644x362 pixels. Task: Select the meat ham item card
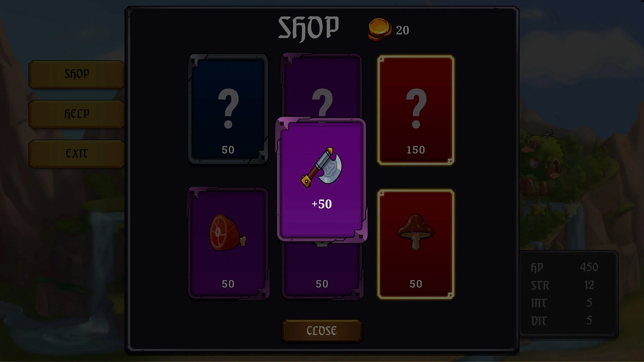[228, 244]
